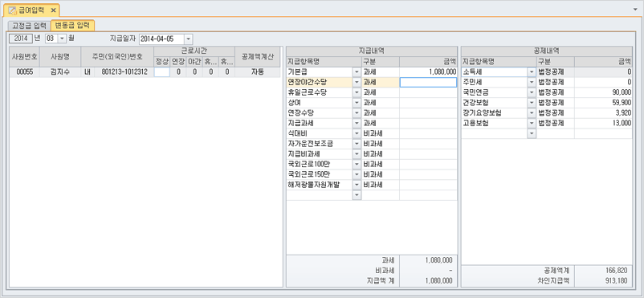Image resolution: width=644 pixels, height=298 pixels.
Task: Open the 장기요양보험 deduction dropdown
Action: pyautogui.click(x=532, y=113)
